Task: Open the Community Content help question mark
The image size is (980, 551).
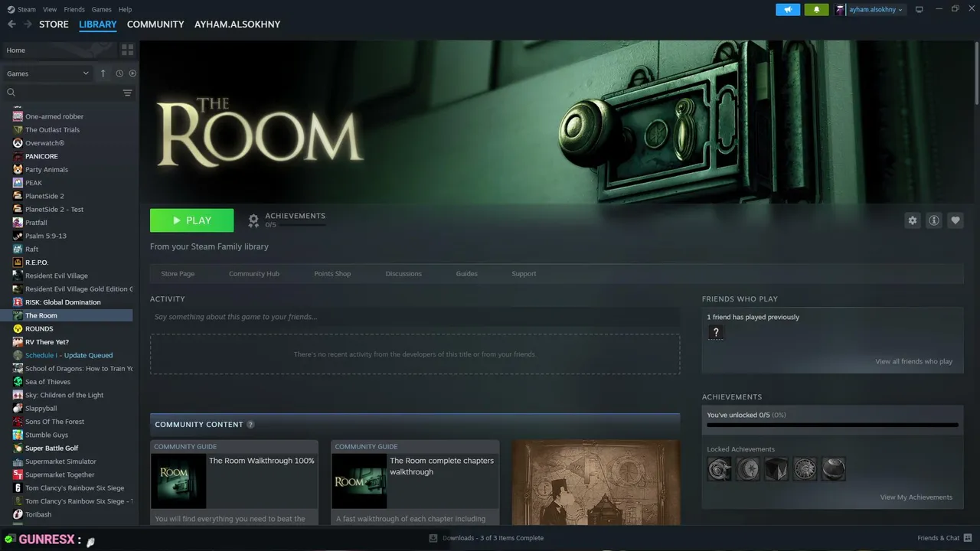Action: pos(250,425)
